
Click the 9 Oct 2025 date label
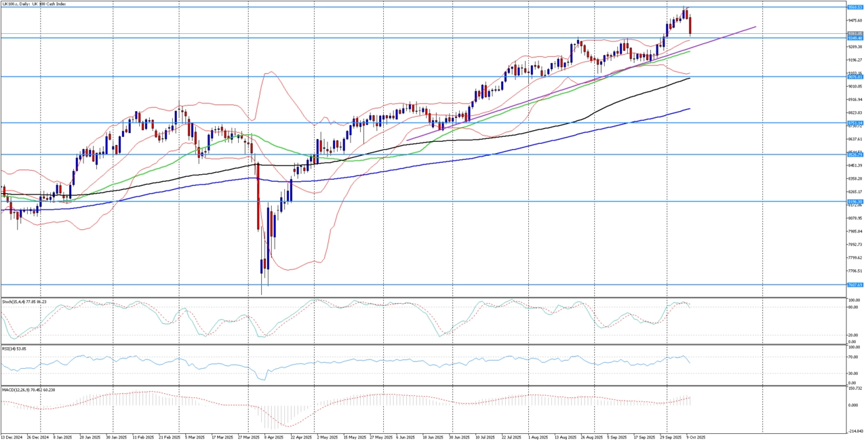tap(696, 438)
